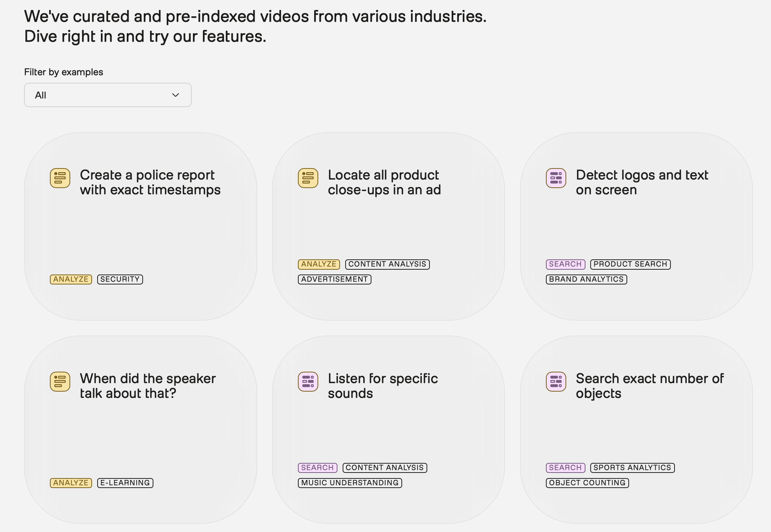
Task: Click the MUSIC UNDERSTANDING tag
Action: click(350, 483)
